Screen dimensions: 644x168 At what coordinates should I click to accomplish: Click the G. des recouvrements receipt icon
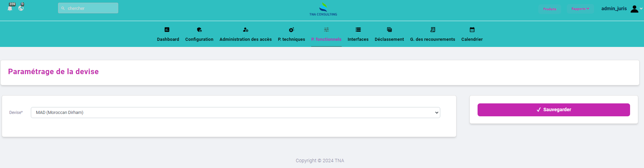(432, 30)
